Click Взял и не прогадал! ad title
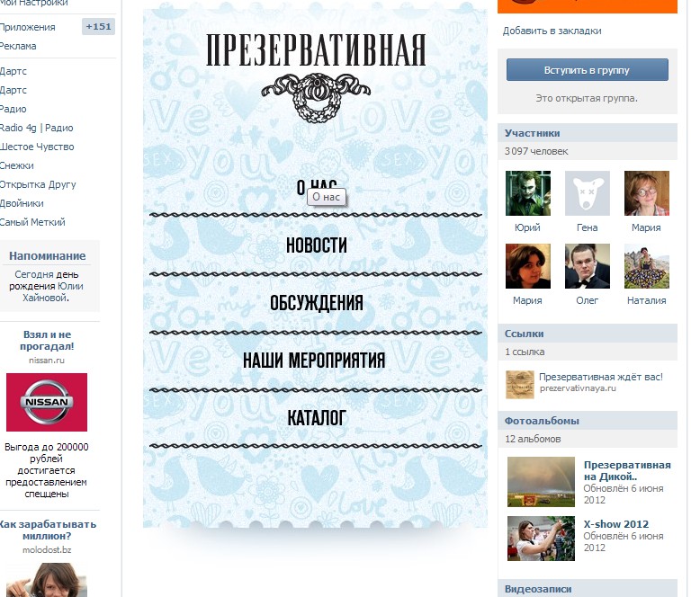 [47, 341]
